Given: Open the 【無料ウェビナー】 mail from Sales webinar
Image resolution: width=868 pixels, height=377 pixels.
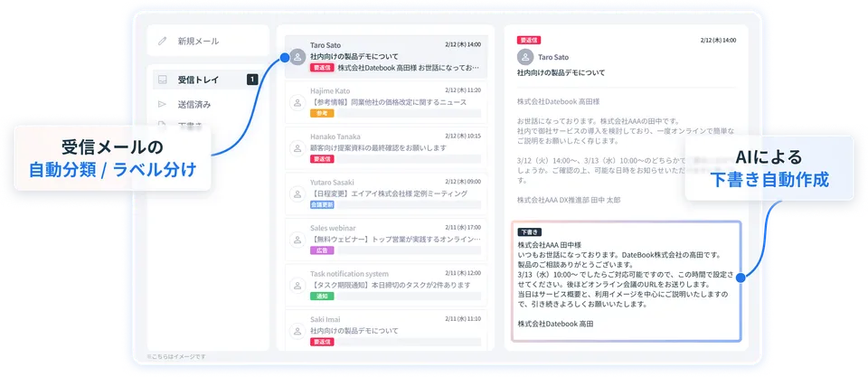Looking at the screenshot, I should click(x=386, y=240).
